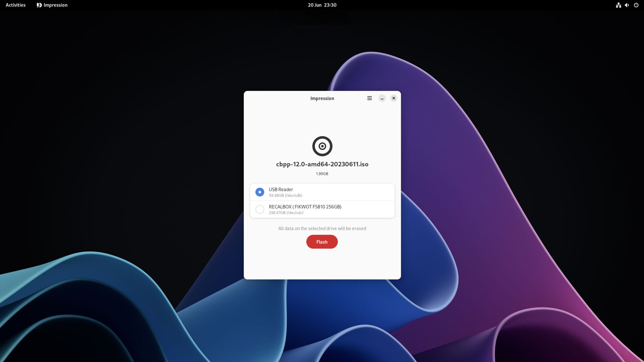Open the Impression app menu in top bar
This screenshot has height=362, width=644.
[x=55, y=5]
